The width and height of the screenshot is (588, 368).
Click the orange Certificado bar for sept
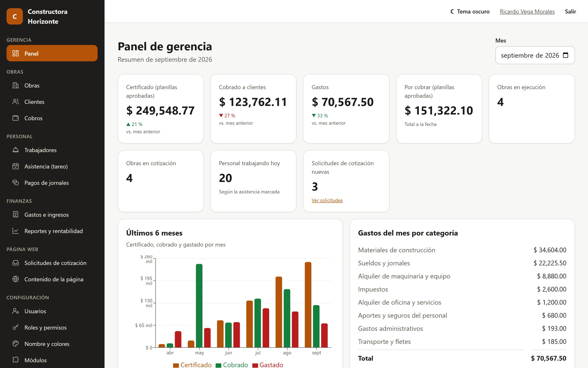pyautogui.click(x=308, y=305)
